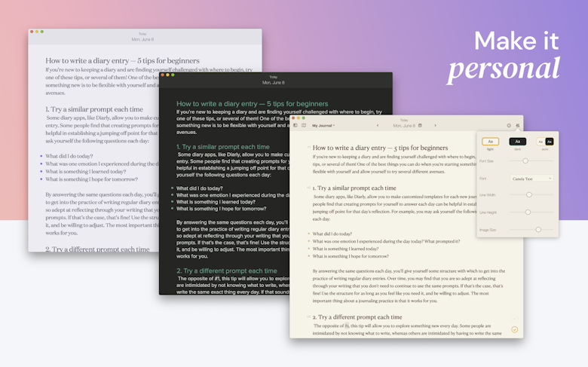Click 'What is something I learned today?' in dark window

(215, 202)
